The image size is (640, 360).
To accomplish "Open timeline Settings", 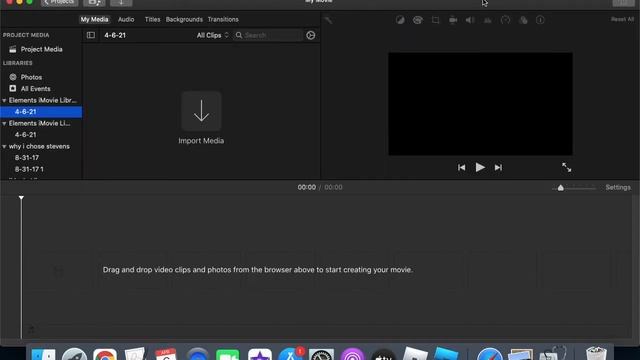I will [x=618, y=187].
